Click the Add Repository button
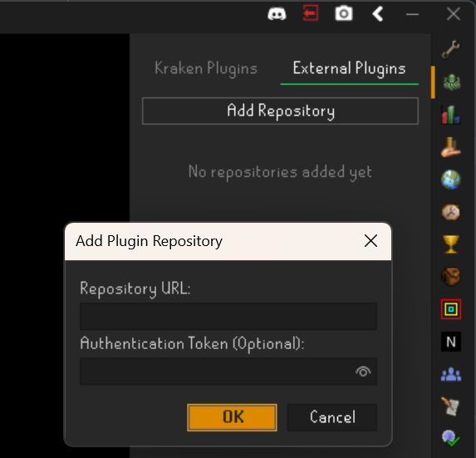The height and width of the screenshot is (458, 476). click(280, 111)
